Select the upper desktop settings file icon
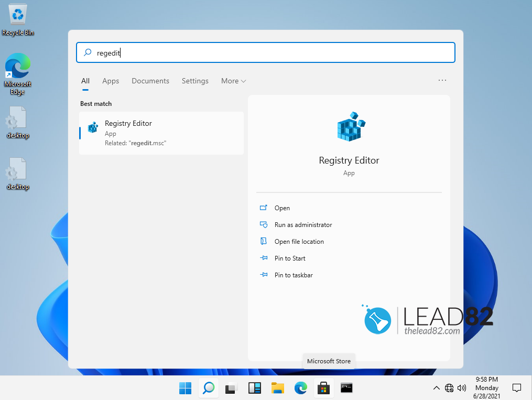Viewport: 532px width, 400px height. click(x=17, y=122)
